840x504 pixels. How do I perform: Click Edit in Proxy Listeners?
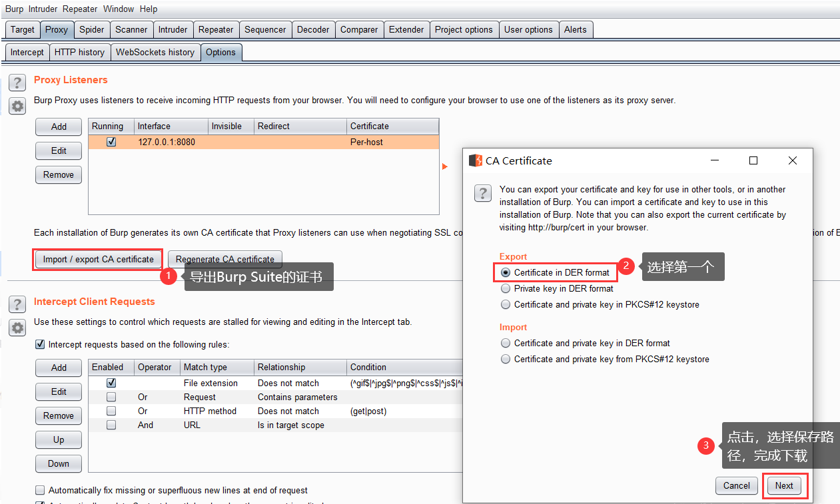coord(59,150)
